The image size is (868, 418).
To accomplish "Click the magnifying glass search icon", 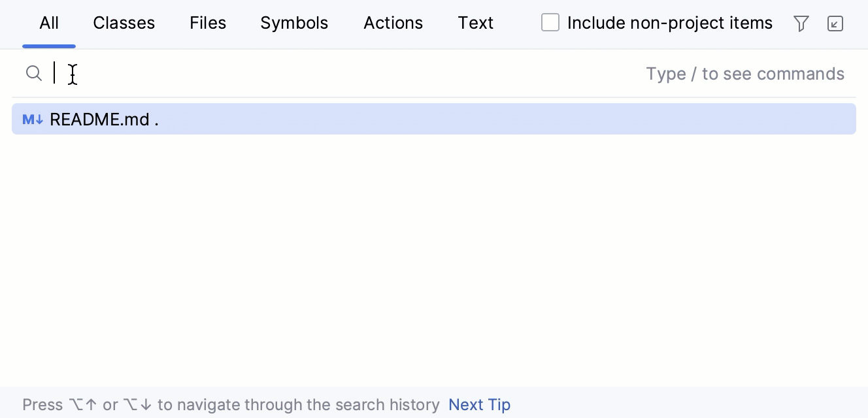I will coord(34,73).
